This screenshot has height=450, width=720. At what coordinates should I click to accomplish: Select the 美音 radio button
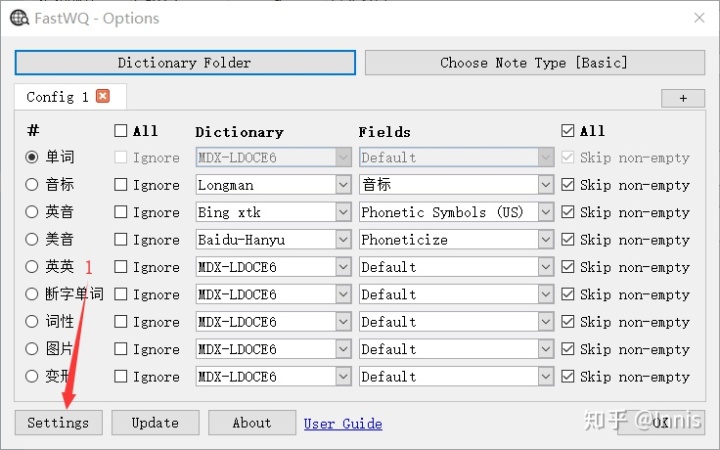(32, 239)
